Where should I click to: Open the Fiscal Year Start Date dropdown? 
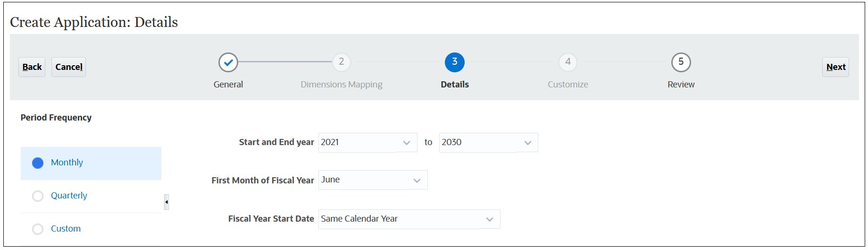click(x=409, y=219)
